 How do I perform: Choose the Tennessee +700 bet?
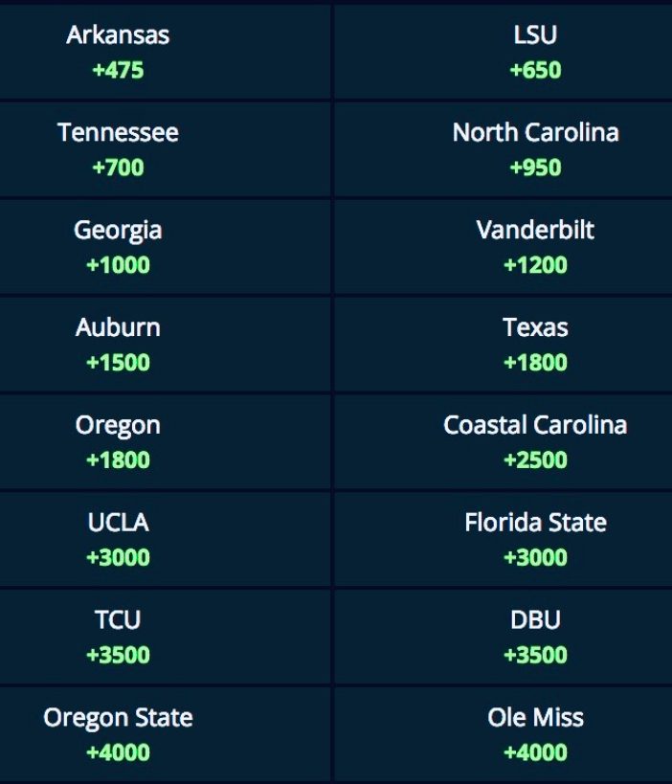118,149
